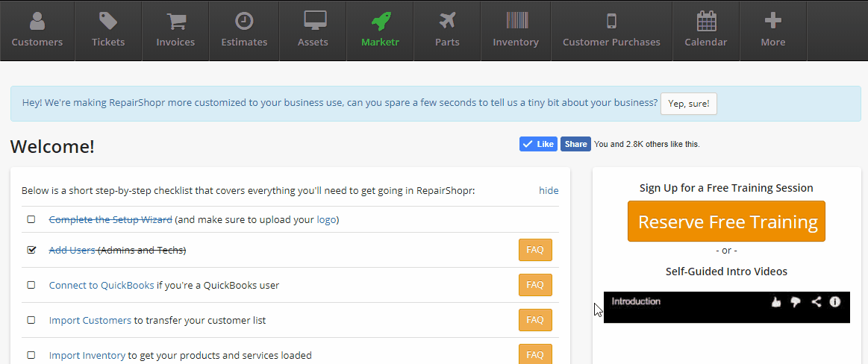Open the Invoices shopping cart icon
The image size is (868, 364).
pyautogui.click(x=175, y=21)
